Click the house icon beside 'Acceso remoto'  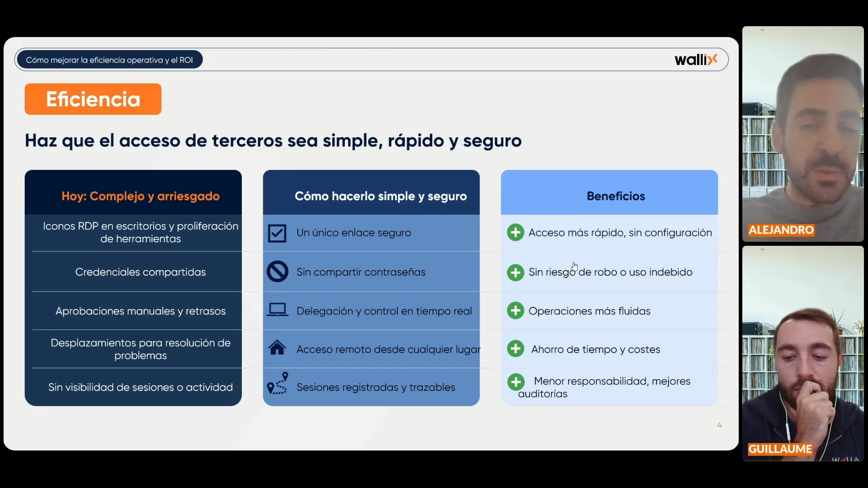tap(277, 348)
